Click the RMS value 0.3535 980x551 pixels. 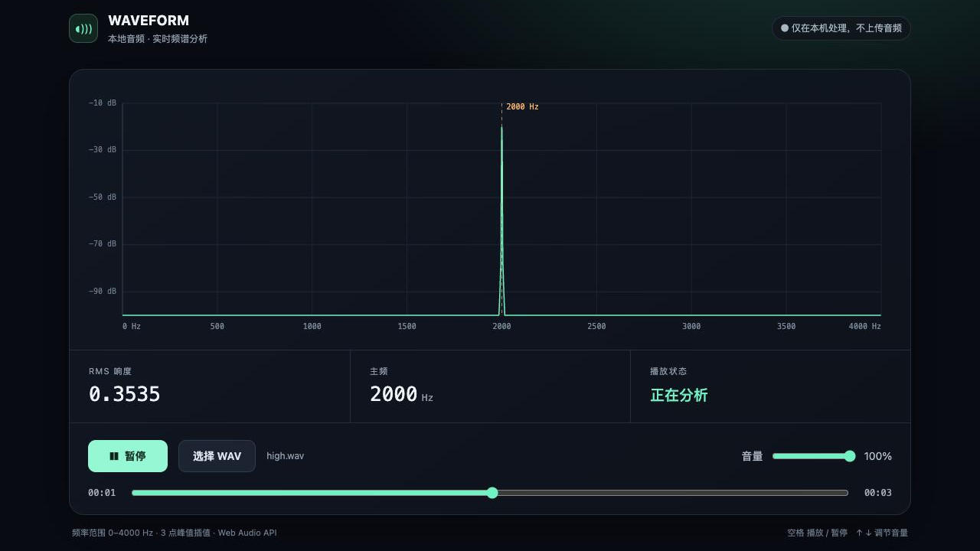pyautogui.click(x=125, y=394)
